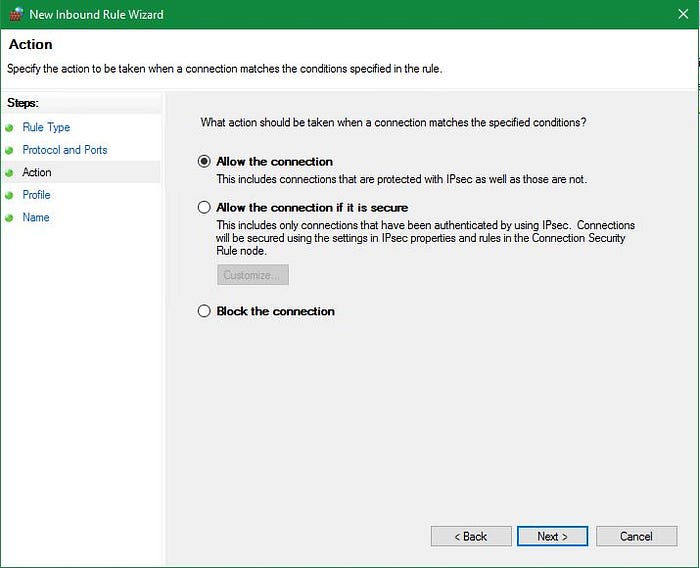
Task: Click the greyed-out Customize button
Action: [x=253, y=275]
